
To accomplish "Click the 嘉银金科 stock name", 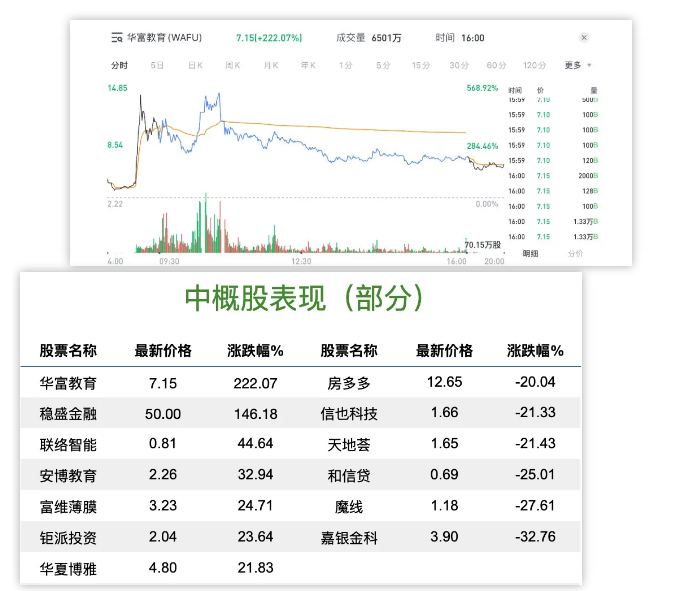I will coord(349,537).
